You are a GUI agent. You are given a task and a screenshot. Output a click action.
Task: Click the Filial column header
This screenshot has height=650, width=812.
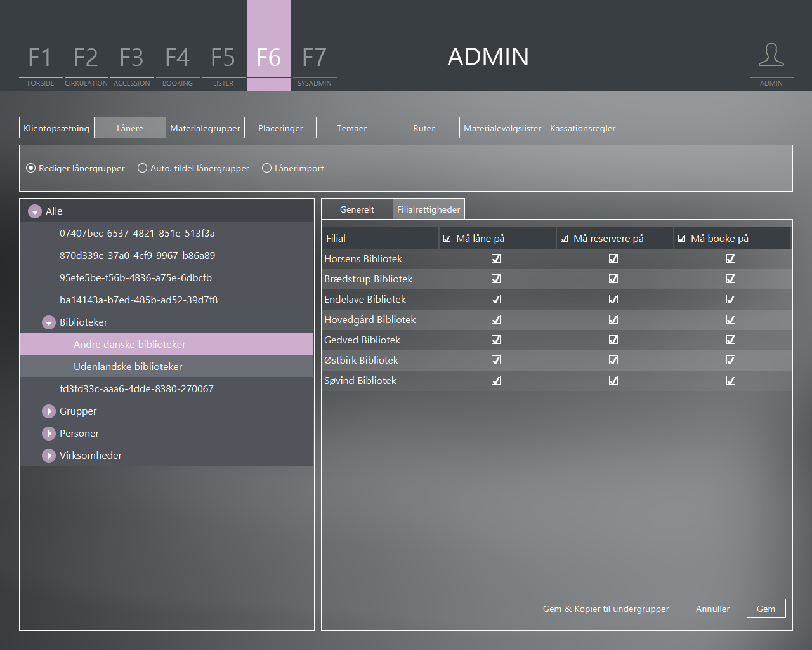[x=381, y=238]
